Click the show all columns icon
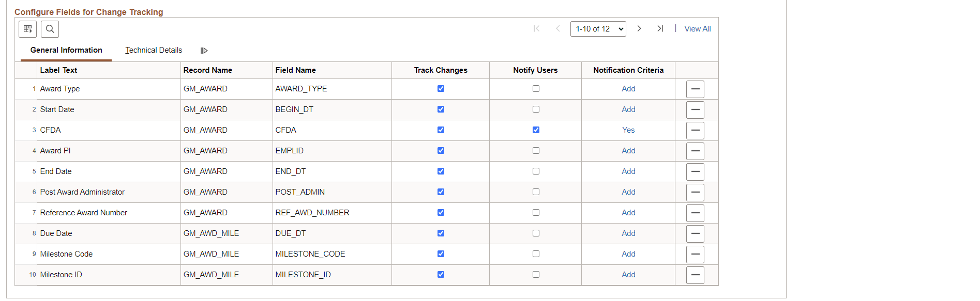This screenshot has width=980, height=301. pyautogui.click(x=204, y=51)
